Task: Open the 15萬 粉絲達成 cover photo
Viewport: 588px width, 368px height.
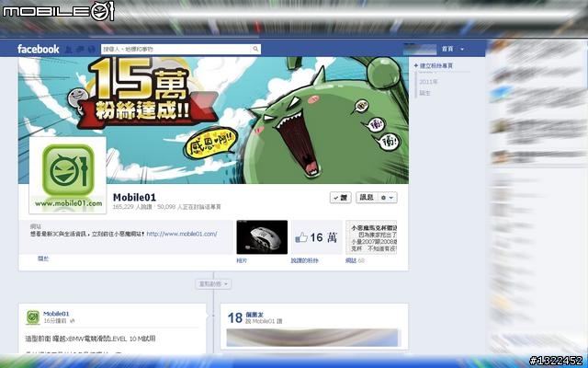Action: point(214,121)
